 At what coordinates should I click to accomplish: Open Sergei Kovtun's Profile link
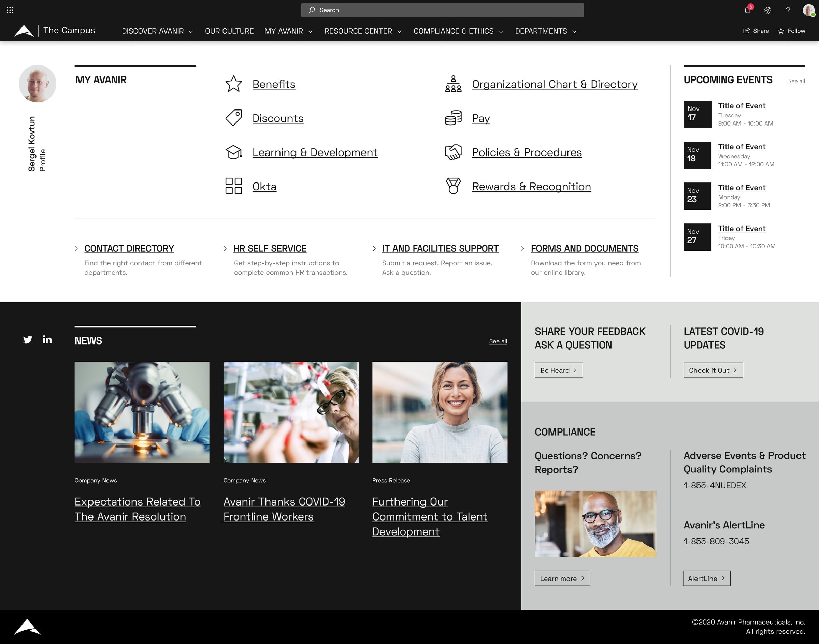point(43,160)
